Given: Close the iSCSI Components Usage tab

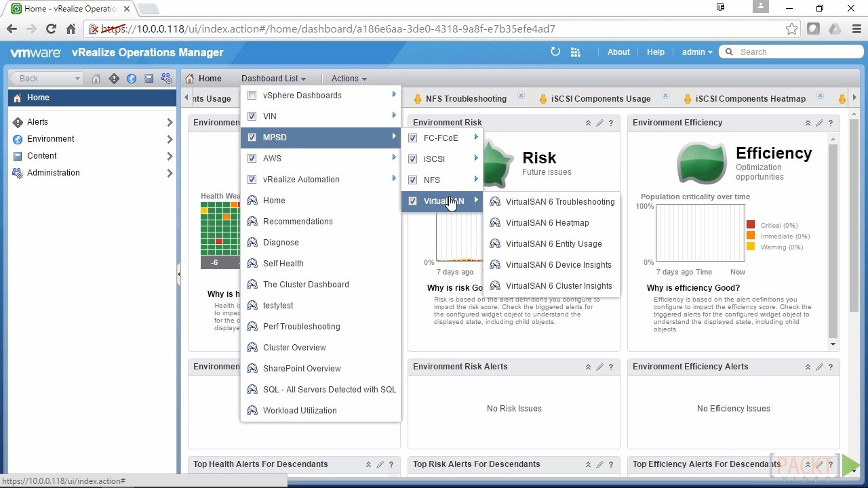Looking at the screenshot, I should [665, 96].
